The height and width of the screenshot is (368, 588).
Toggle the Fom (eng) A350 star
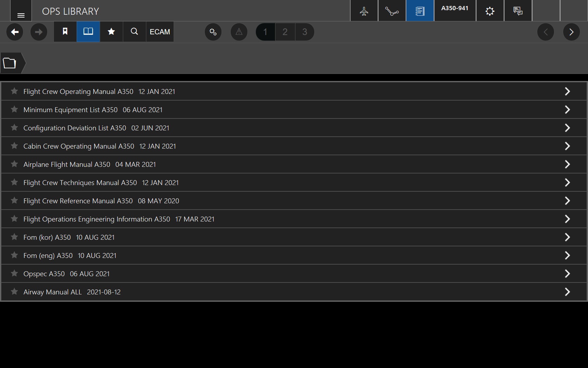click(14, 255)
